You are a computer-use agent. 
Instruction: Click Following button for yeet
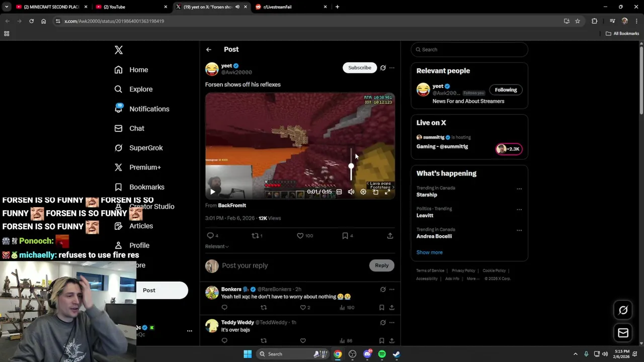(x=506, y=90)
